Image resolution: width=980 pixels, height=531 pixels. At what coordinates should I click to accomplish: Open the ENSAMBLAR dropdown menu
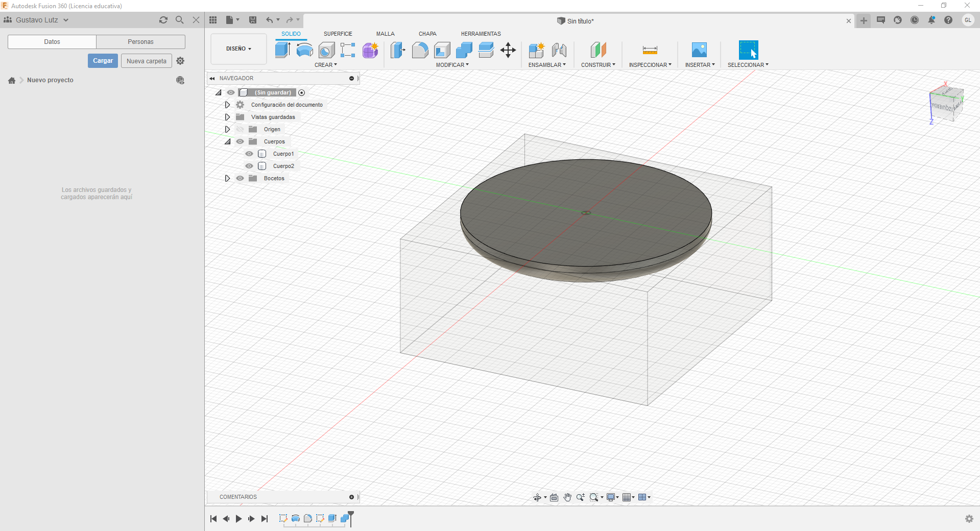547,65
